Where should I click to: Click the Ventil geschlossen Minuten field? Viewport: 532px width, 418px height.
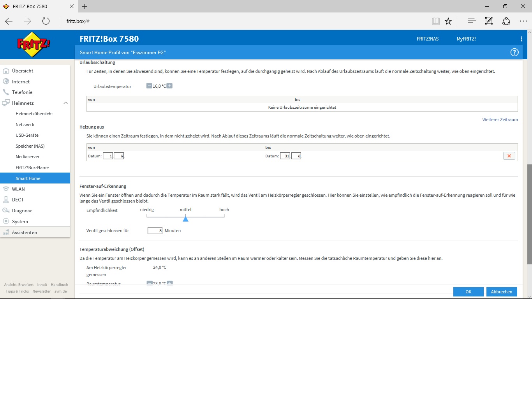155,231
